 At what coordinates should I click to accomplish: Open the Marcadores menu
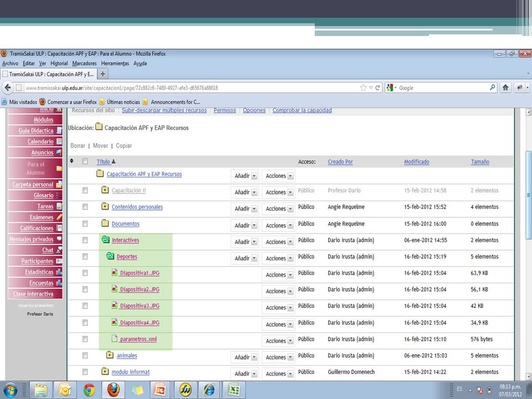click(x=84, y=63)
